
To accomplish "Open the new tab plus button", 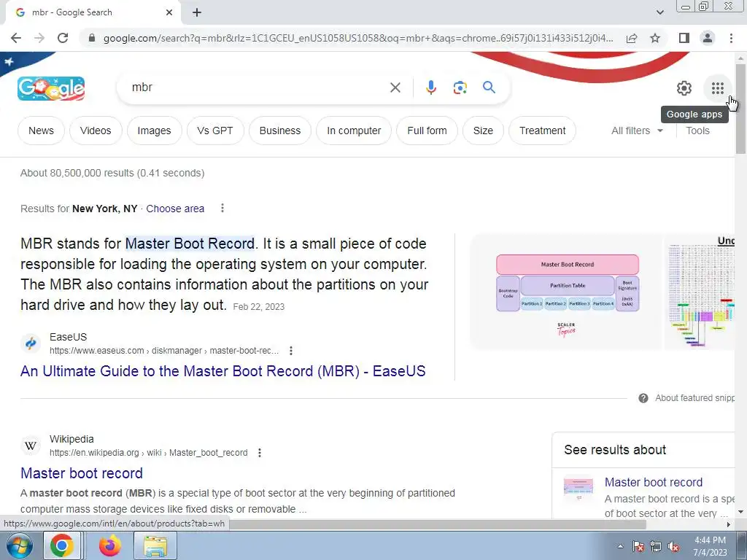I will [197, 13].
